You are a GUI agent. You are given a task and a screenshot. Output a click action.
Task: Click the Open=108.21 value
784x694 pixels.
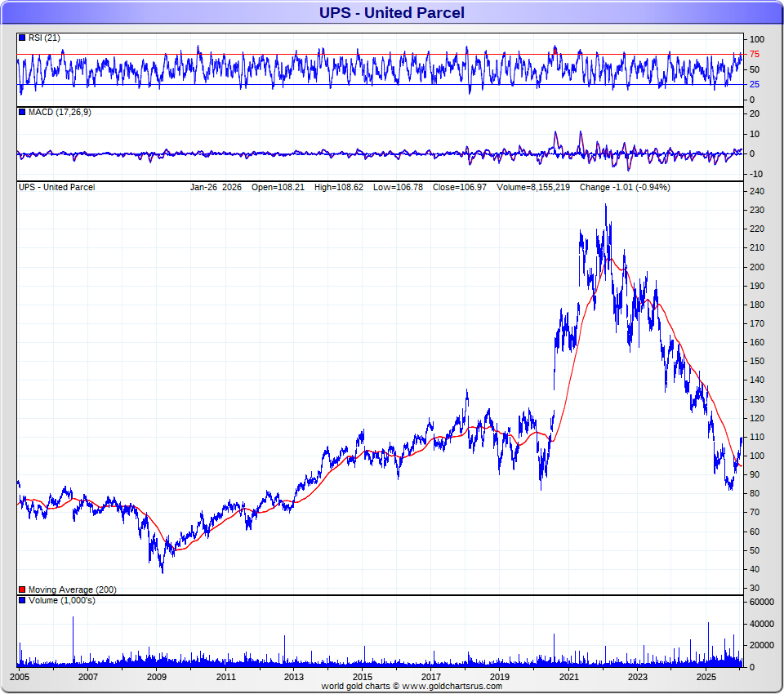[278, 188]
